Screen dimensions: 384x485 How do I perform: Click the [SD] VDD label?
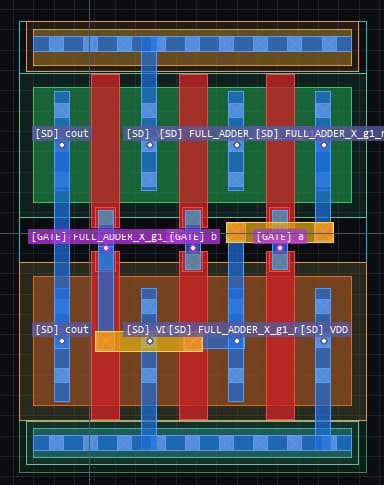324,330
